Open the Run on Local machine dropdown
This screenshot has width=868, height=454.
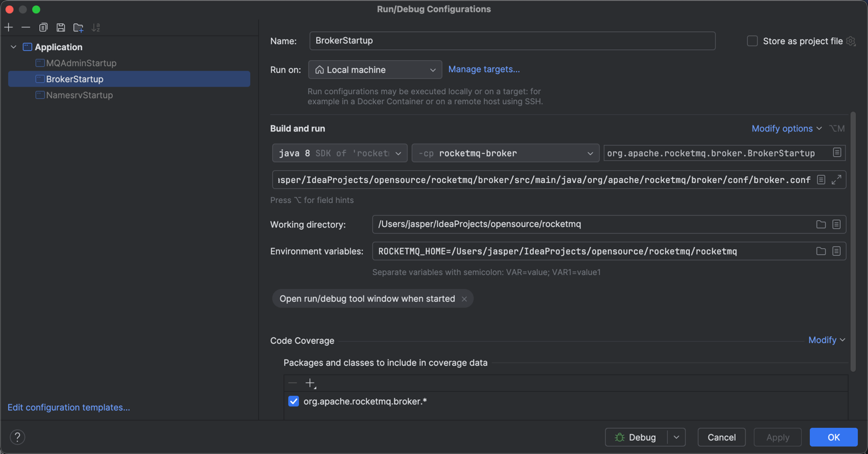(x=375, y=69)
